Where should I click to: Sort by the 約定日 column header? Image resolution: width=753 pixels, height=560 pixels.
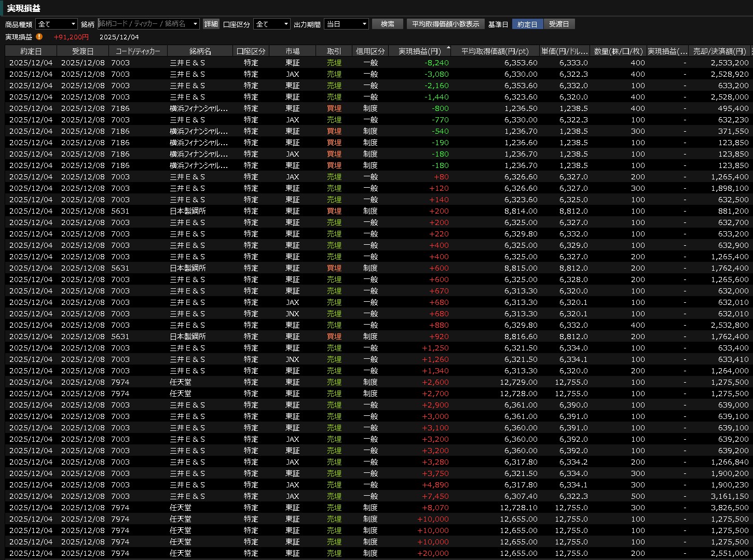(31, 51)
